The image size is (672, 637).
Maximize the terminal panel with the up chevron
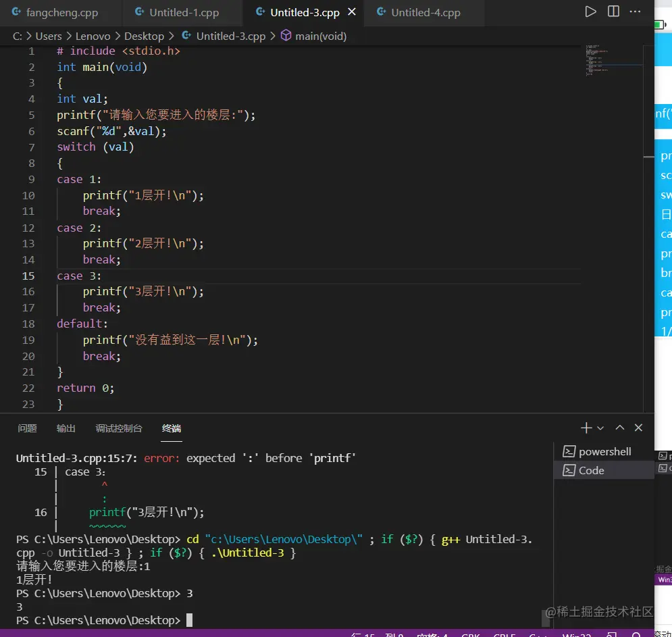tap(620, 428)
